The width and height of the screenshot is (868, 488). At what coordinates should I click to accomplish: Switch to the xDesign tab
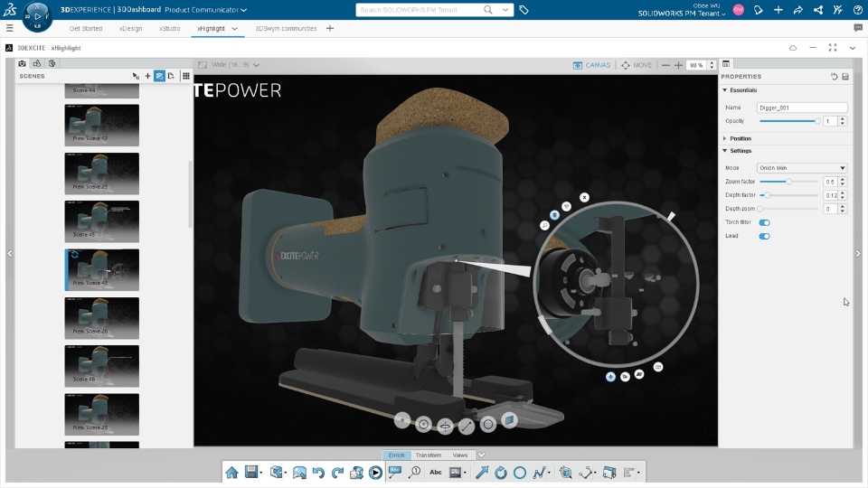[x=130, y=28]
